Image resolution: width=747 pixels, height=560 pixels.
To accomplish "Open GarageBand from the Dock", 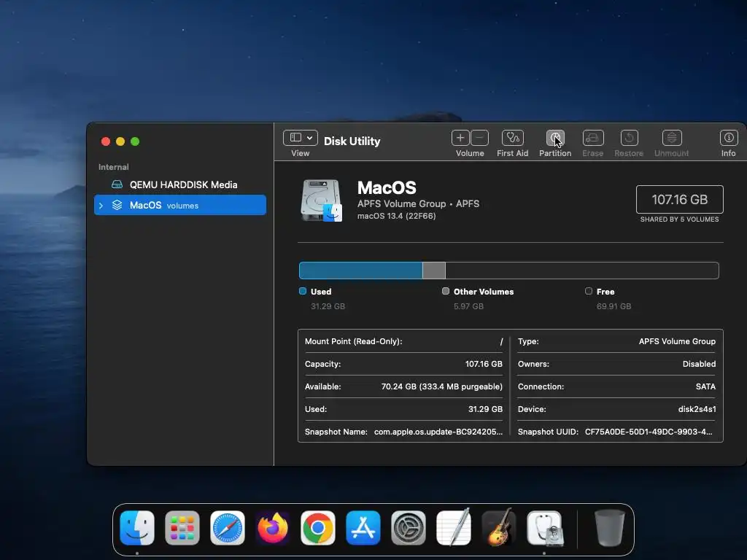I will (499, 527).
